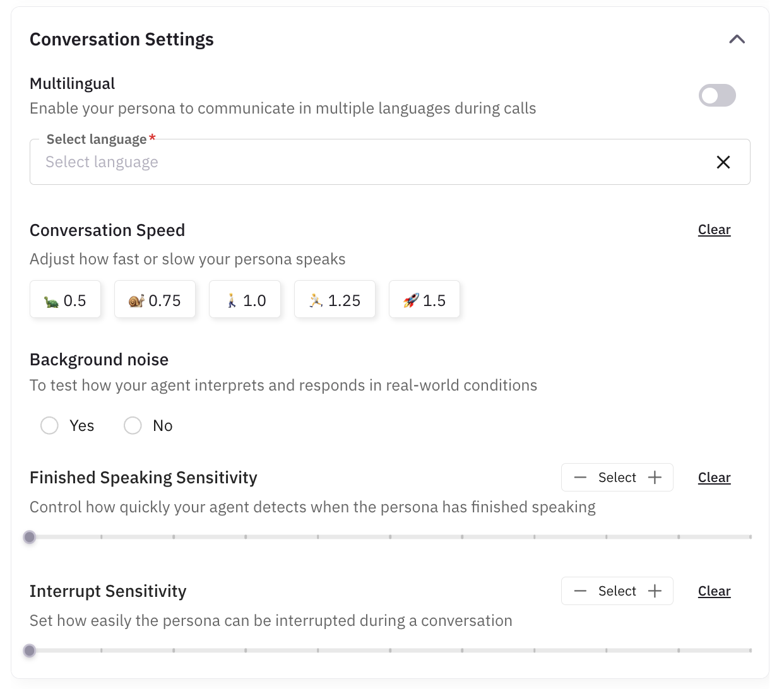Click the minus icon for Finished Speaking Sensitivity
Image resolution: width=784 pixels, height=689 pixels.
coord(580,478)
